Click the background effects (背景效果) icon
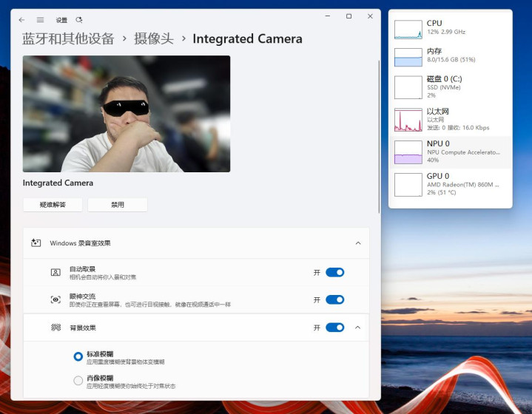Image resolution: width=532 pixels, height=414 pixels. [55, 328]
